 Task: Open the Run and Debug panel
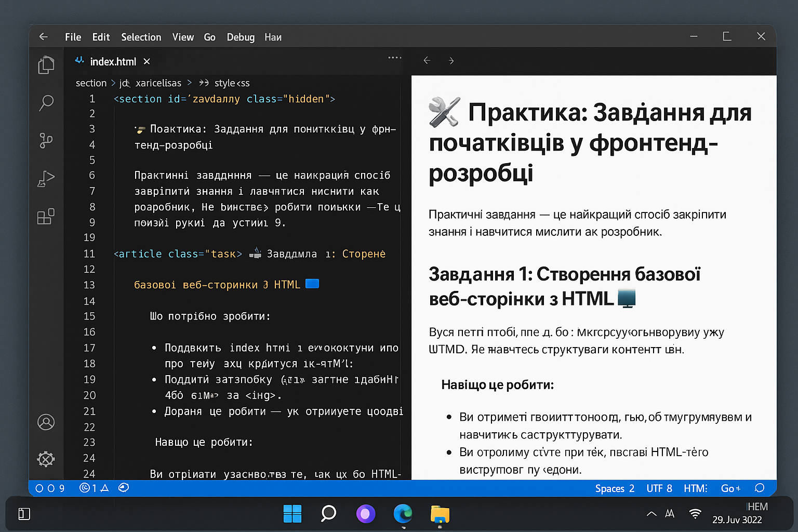(46, 179)
